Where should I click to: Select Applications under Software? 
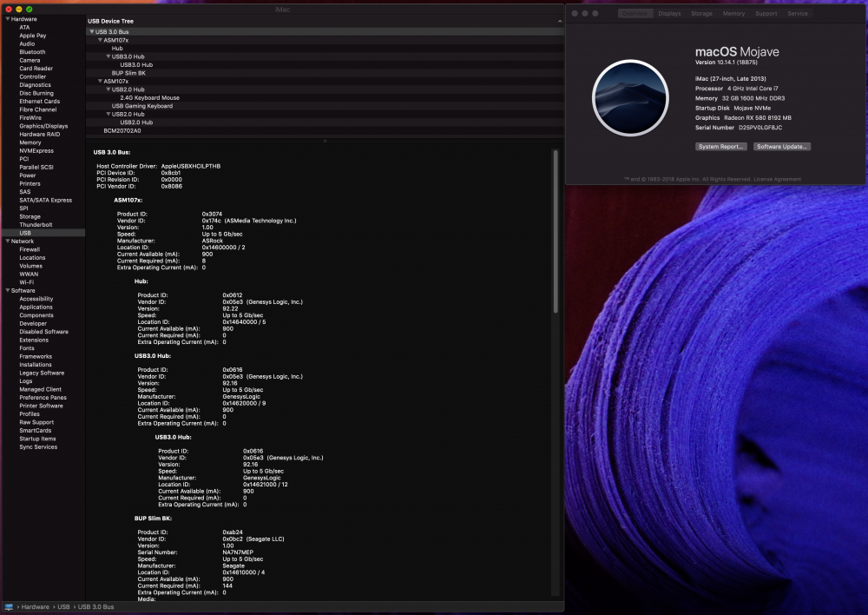(x=36, y=307)
